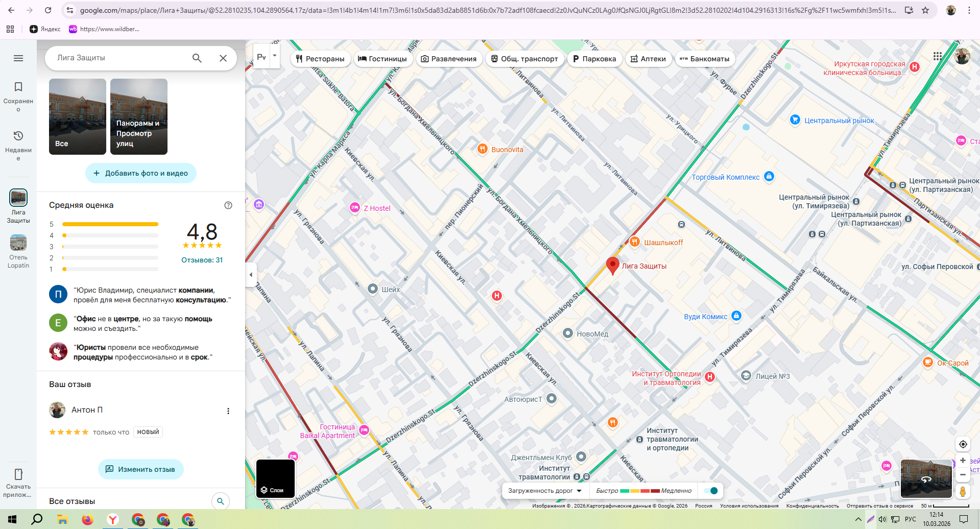Screen dimensions: 980x529
Task: Search within all reviews magnifier icon
Action: coord(221,501)
